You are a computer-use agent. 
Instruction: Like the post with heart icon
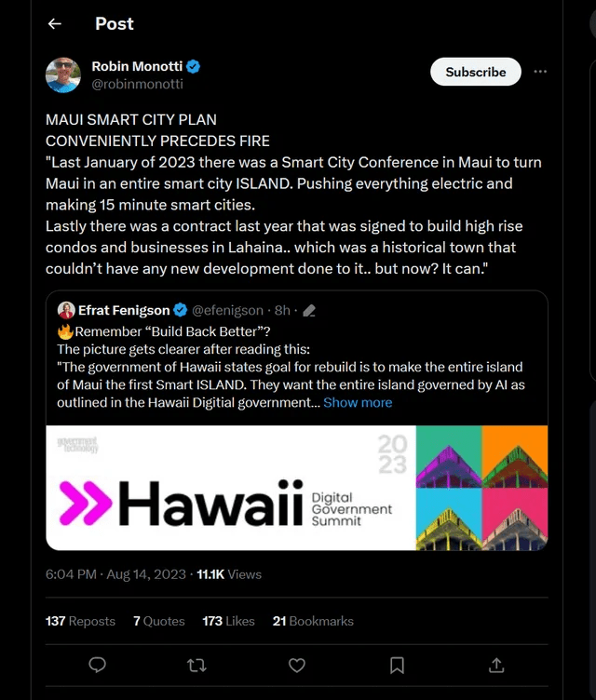(x=297, y=665)
